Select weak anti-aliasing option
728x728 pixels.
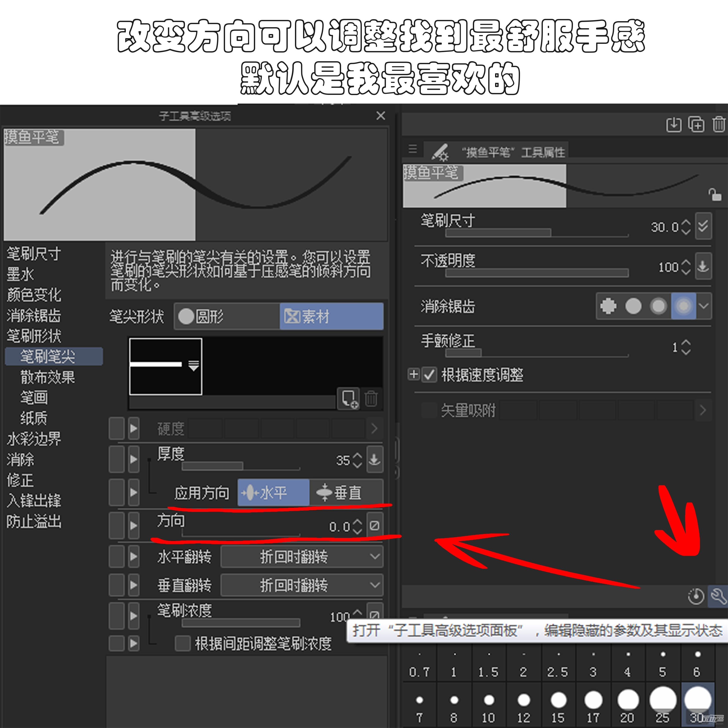click(633, 306)
